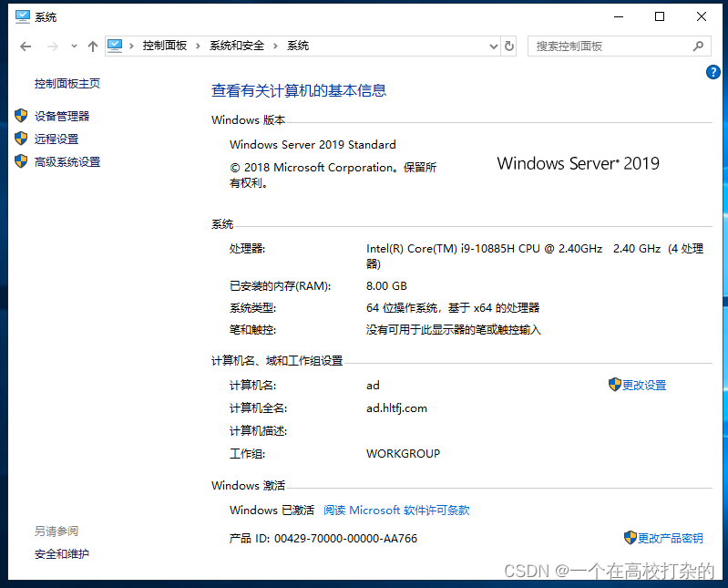Maximize the 系统 window
Viewport: 728px width, 588px height.
(x=660, y=16)
